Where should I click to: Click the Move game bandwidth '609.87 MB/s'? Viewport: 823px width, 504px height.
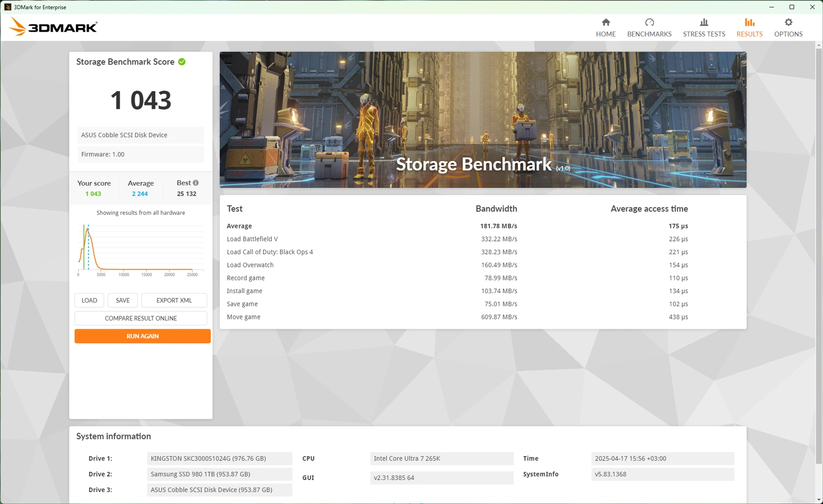499,317
